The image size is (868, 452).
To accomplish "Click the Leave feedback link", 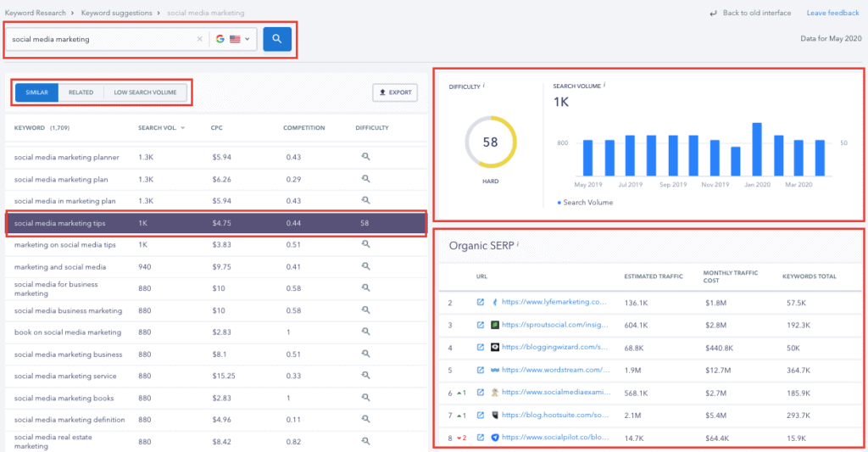I will [x=832, y=14].
